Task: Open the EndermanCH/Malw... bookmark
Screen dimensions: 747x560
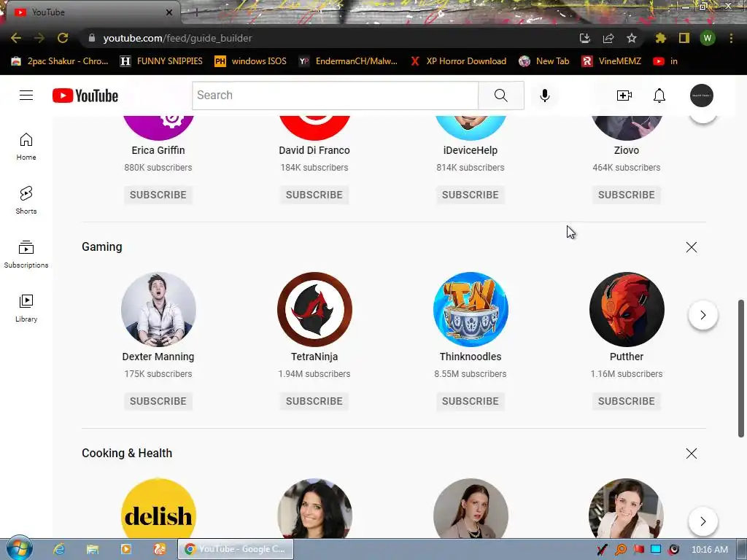Action: 348,61
